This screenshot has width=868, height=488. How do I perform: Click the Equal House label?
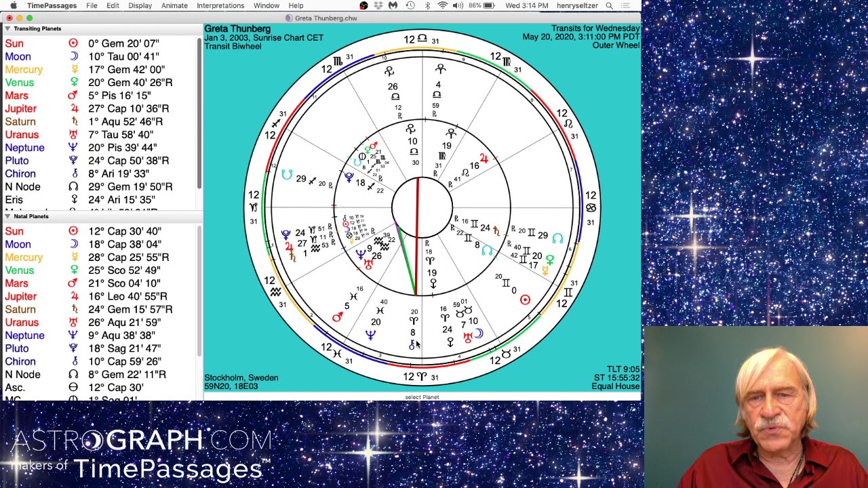pos(615,386)
